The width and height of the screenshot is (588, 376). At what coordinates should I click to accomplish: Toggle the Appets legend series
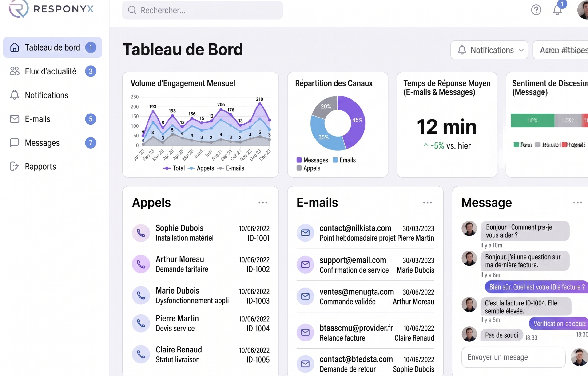point(201,168)
